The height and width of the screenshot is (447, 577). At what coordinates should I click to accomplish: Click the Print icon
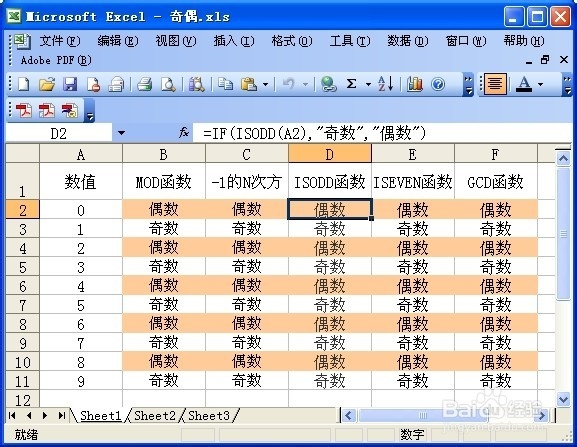tap(145, 84)
